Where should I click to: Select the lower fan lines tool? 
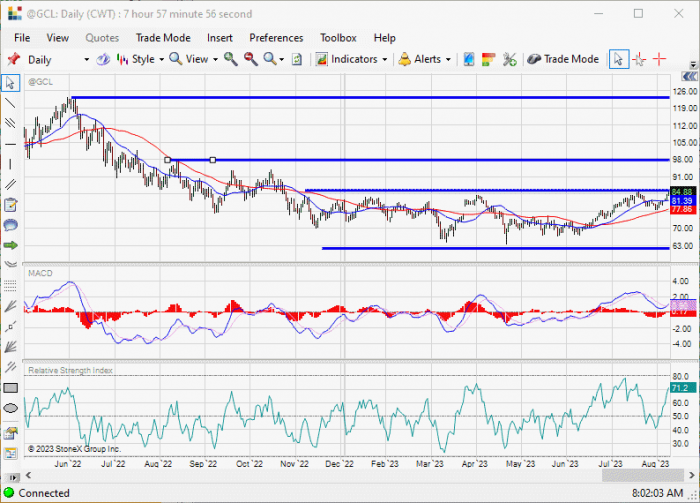(10, 347)
